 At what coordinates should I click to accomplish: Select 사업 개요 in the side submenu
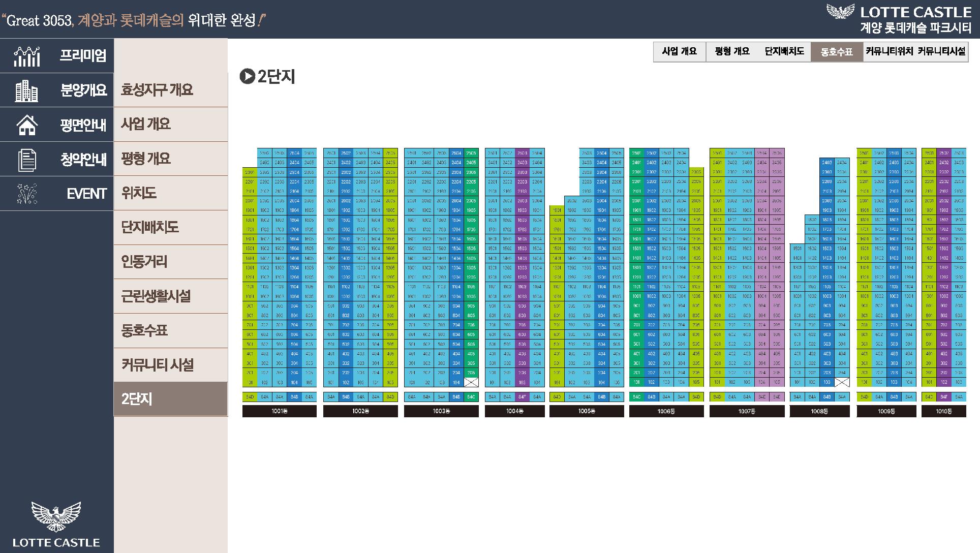pos(146,124)
